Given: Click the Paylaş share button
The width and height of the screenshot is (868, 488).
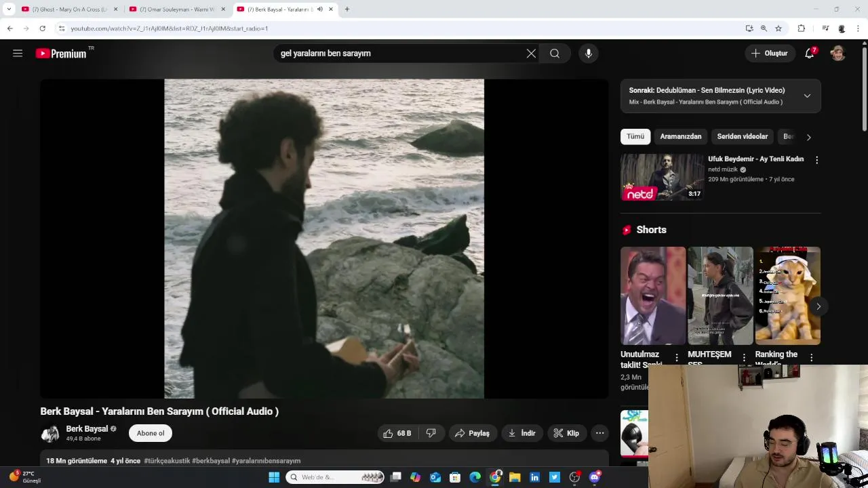Looking at the screenshot, I should pyautogui.click(x=473, y=433).
